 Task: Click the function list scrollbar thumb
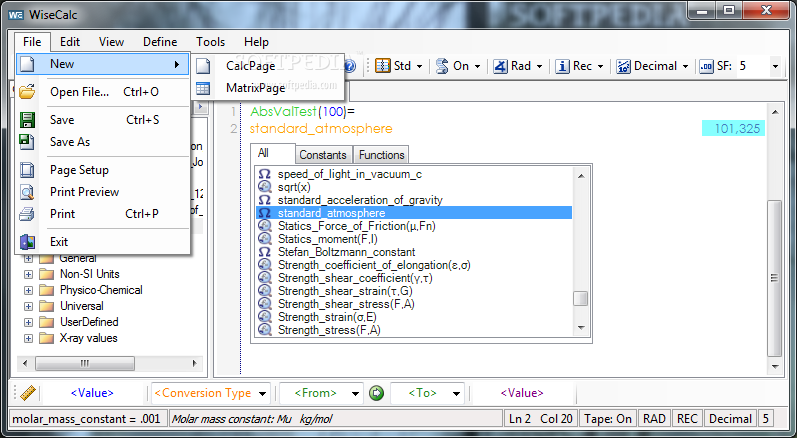580,299
